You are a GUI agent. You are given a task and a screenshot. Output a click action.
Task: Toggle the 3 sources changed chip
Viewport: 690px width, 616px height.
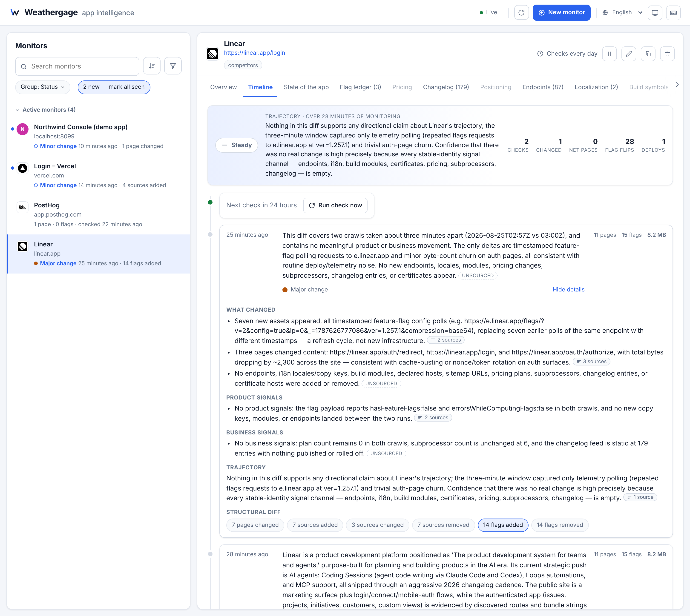[x=377, y=525]
